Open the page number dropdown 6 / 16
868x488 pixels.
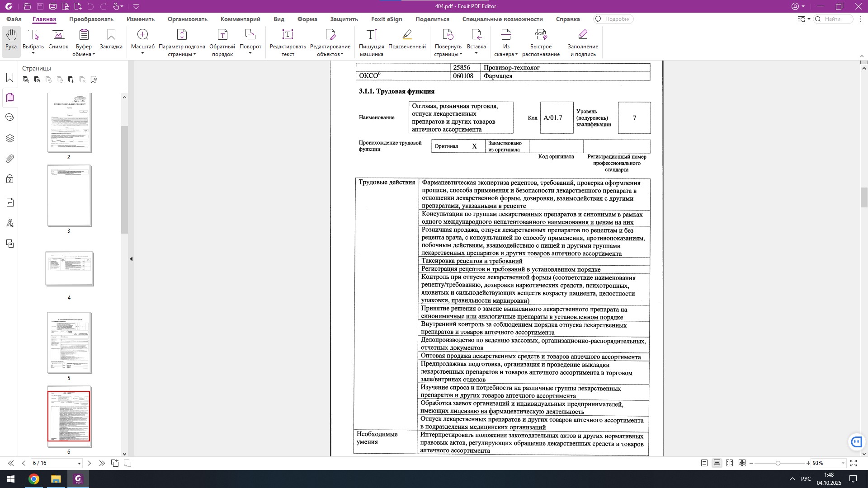point(79,464)
